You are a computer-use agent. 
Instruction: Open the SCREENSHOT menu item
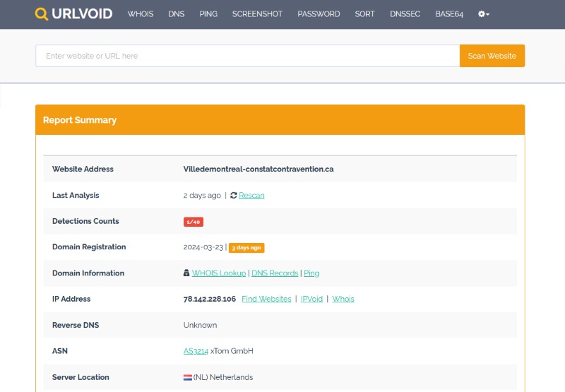(x=257, y=14)
